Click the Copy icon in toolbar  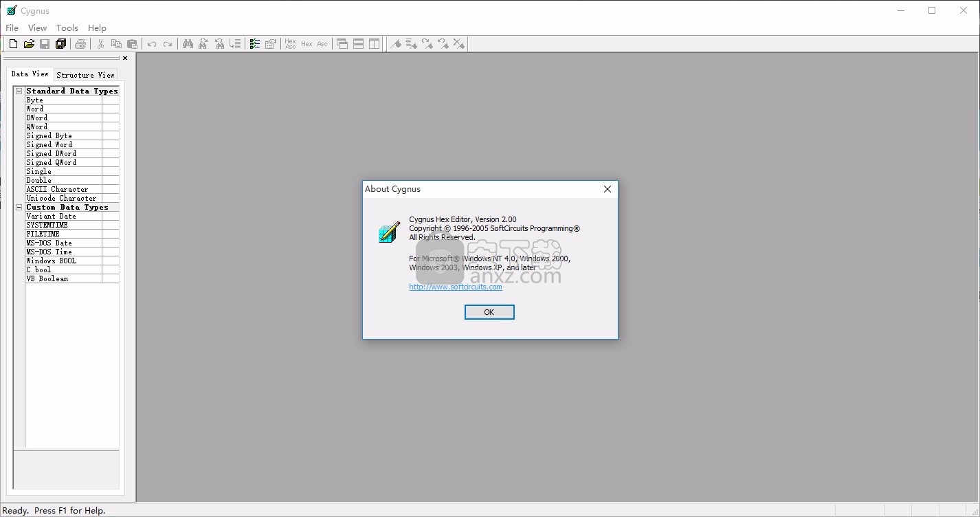(116, 44)
